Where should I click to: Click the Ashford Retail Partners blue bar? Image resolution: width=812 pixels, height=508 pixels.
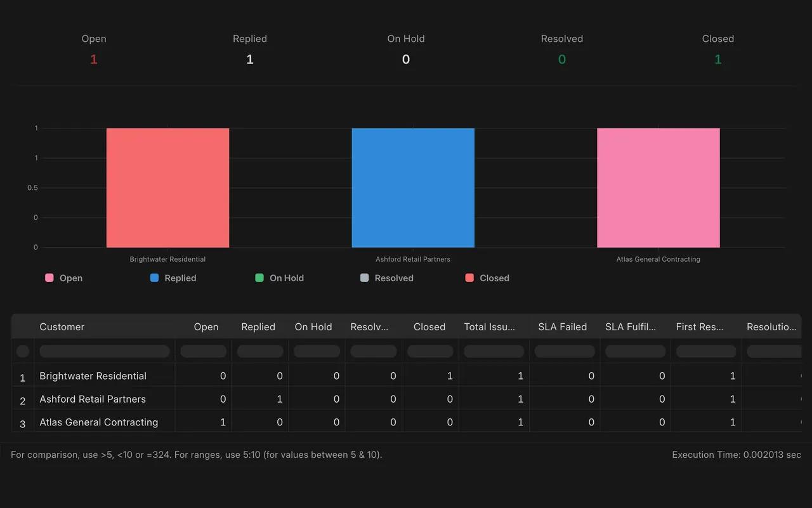(x=413, y=188)
